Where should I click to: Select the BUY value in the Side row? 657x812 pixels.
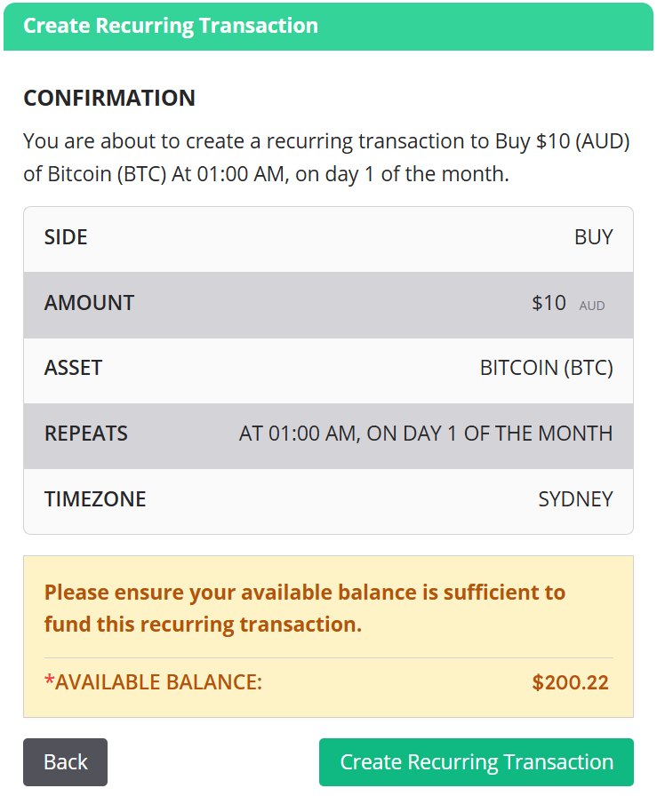point(593,237)
